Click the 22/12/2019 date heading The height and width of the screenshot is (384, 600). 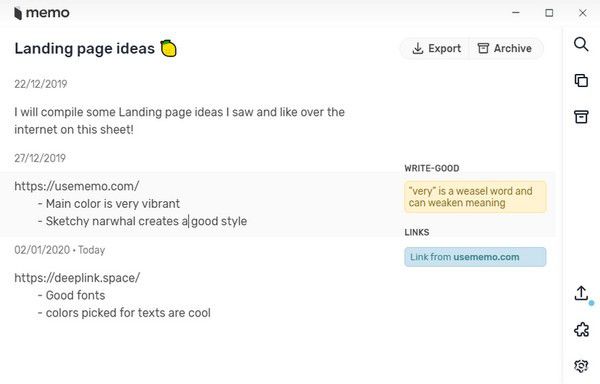click(41, 84)
